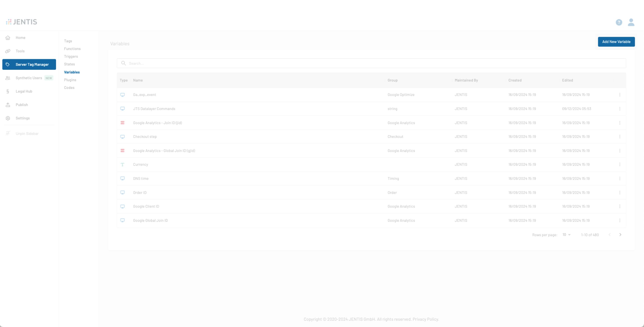Click red type icon for Google Analytics - Join ID (jid)
This screenshot has height=327, width=644.
(122, 123)
